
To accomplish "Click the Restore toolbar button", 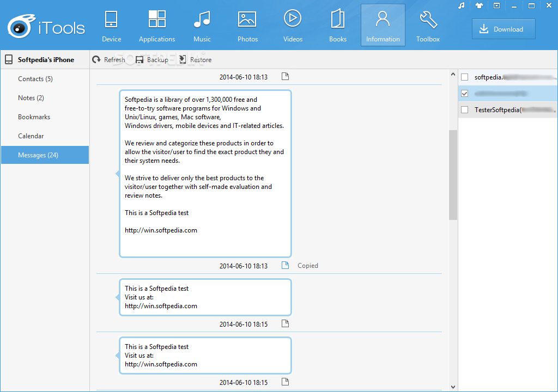I will click(195, 60).
